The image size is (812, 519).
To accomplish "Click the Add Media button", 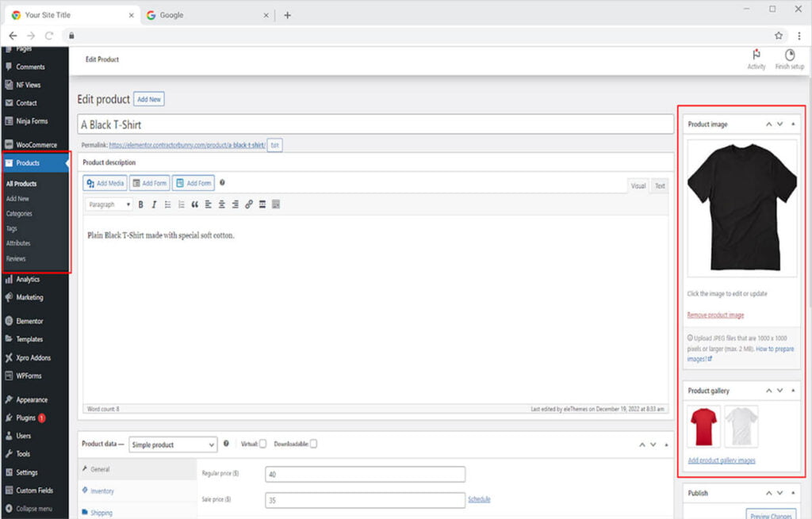I will pyautogui.click(x=105, y=183).
